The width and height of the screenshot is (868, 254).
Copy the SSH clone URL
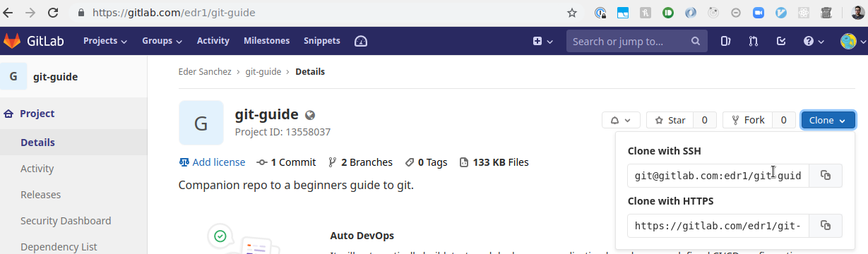pos(826,176)
